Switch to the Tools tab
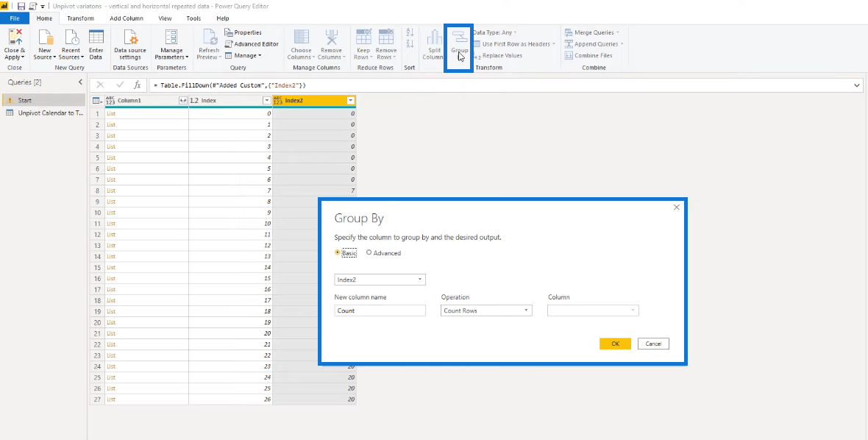868x440 pixels. (x=193, y=18)
